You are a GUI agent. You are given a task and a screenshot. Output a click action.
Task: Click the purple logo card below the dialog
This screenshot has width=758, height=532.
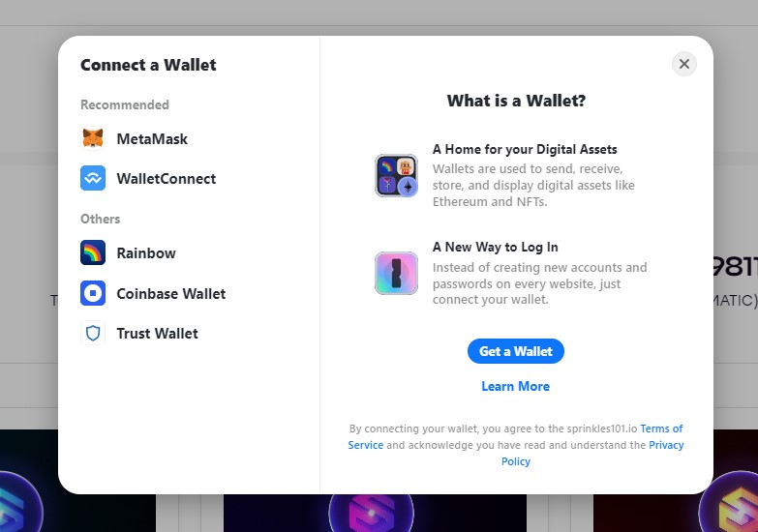point(374,514)
